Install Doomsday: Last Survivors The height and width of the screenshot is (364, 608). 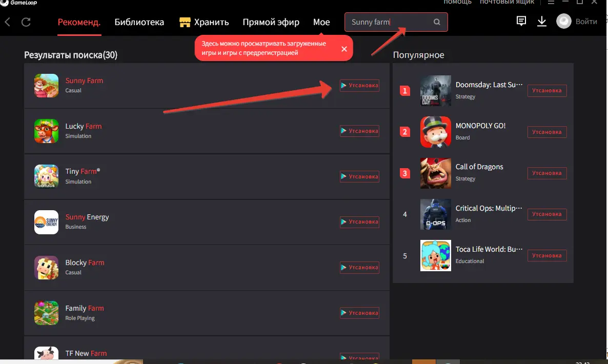(x=546, y=91)
